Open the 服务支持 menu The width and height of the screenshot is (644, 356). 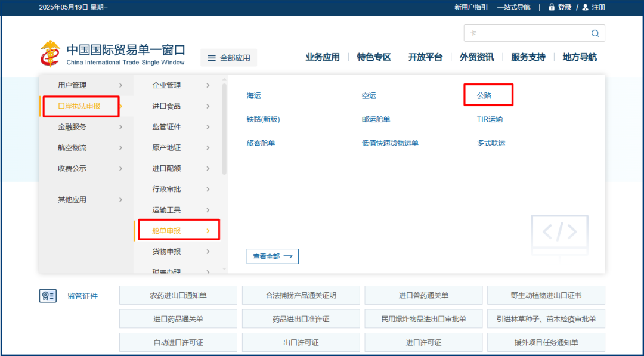[528, 57]
